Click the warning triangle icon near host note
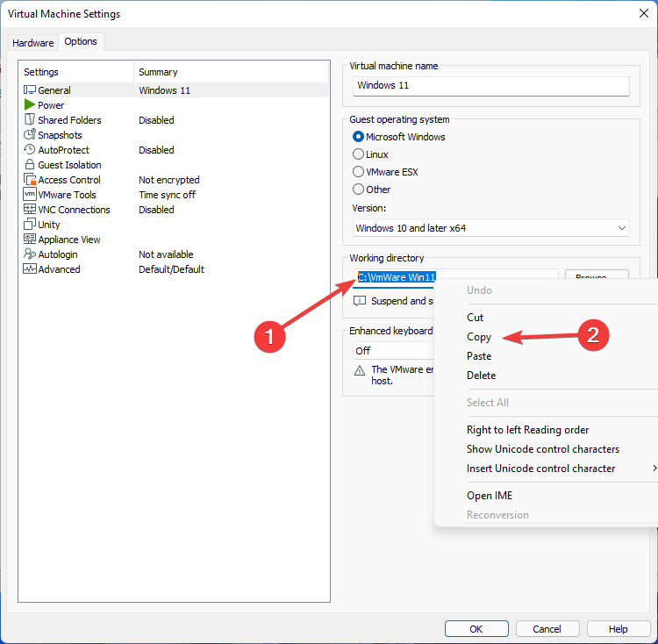The width and height of the screenshot is (658, 644). [360, 370]
